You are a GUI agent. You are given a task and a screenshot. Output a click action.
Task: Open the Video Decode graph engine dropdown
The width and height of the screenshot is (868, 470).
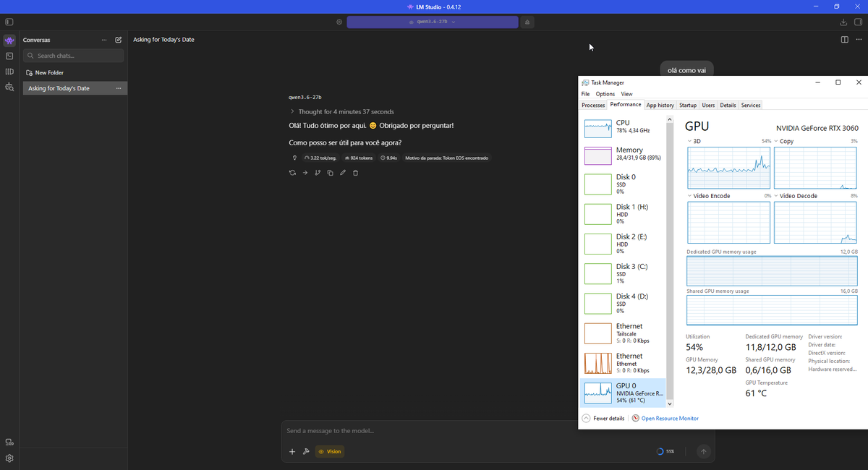pyautogui.click(x=777, y=196)
